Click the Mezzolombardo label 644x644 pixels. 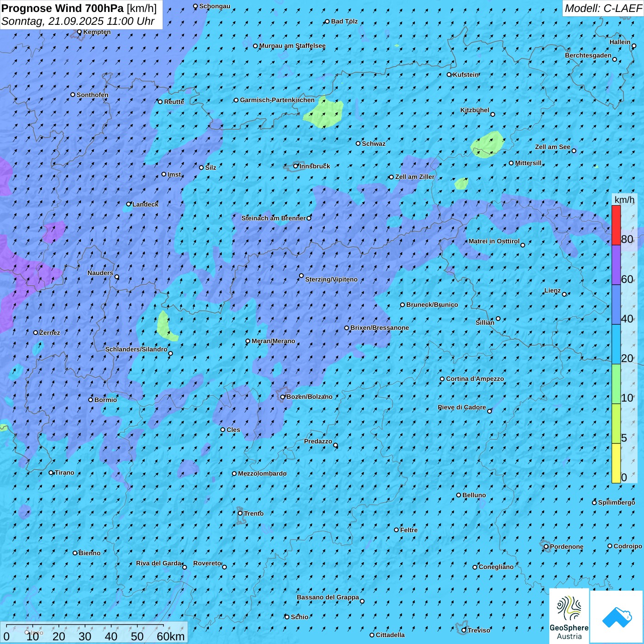[x=262, y=474]
